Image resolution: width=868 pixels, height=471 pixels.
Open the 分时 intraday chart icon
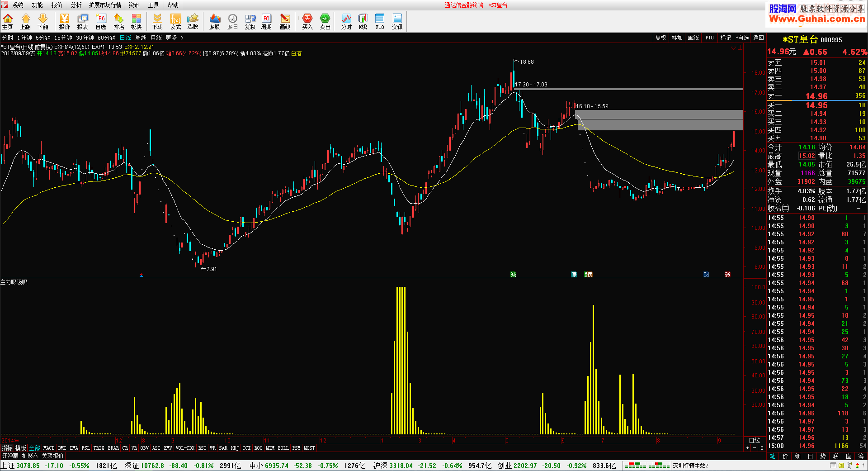(346, 21)
